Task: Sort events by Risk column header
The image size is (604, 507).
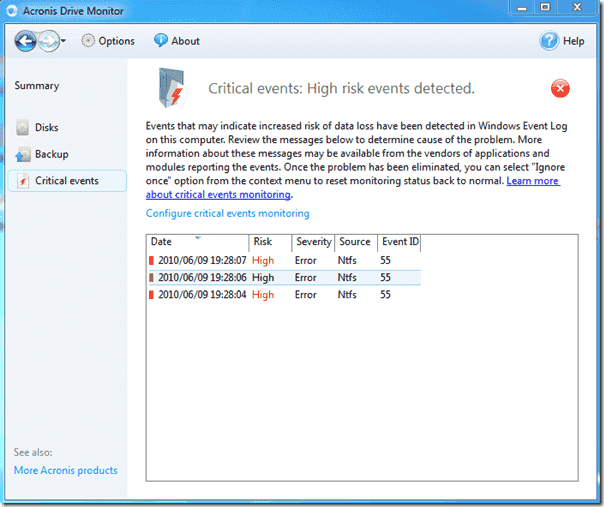Action: click(270, 243)
